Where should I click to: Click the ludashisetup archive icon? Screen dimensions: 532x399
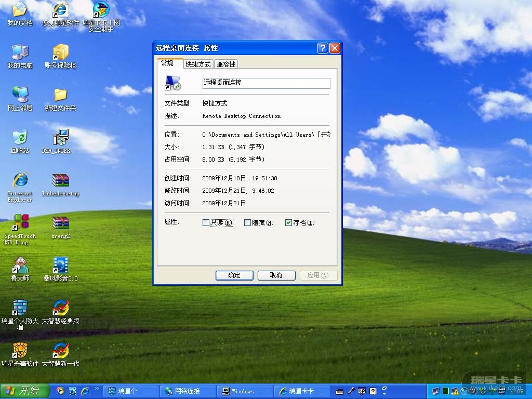(60, 181)
